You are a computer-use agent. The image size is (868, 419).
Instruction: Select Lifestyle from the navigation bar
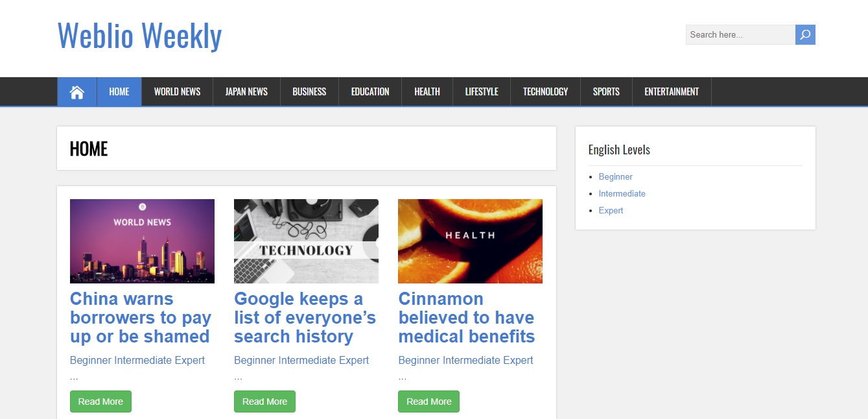click(482, 92)
